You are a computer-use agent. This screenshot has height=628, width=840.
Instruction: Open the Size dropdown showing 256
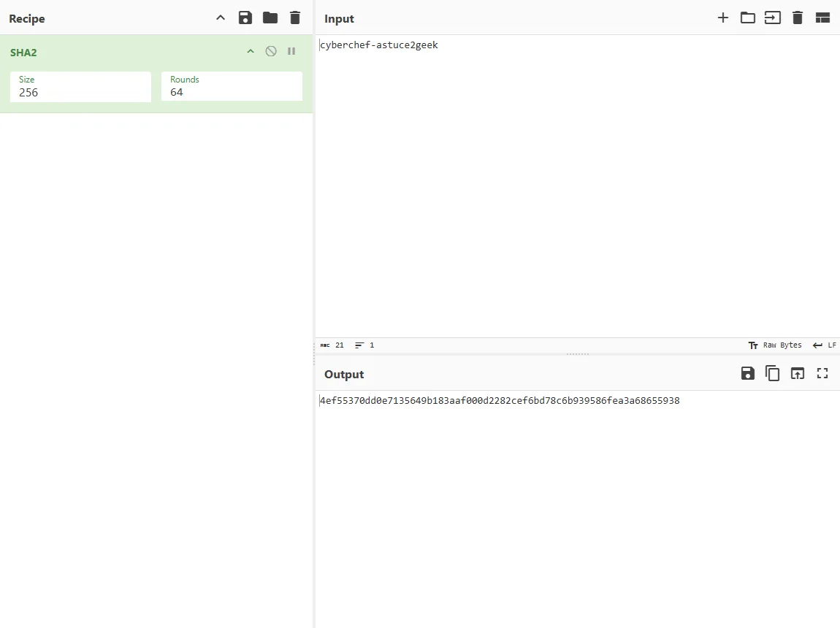80,87
